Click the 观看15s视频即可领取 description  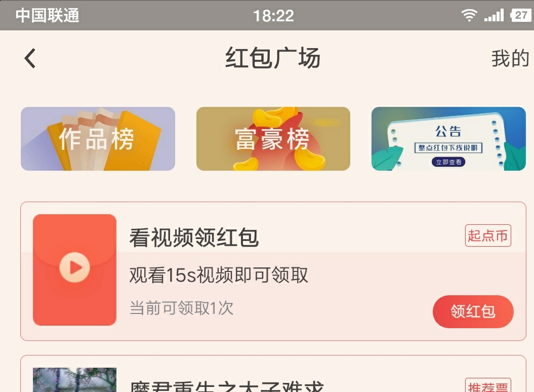tap(219, 275)
